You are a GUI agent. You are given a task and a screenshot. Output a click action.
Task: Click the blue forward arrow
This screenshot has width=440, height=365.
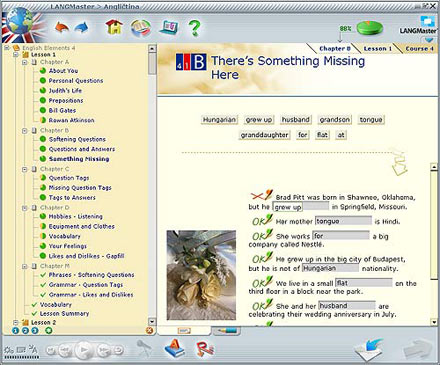click(x=82, y=28)
